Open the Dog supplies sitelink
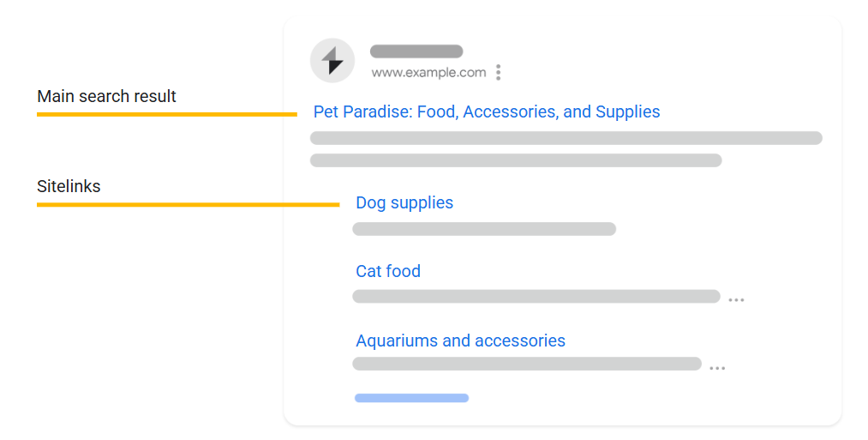 (404, 202)
